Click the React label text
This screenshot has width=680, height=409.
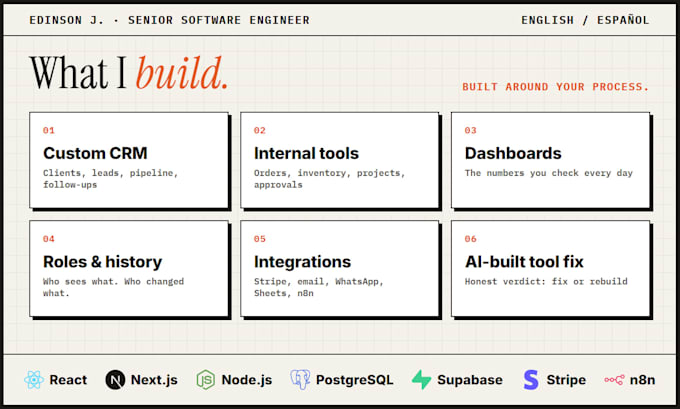[x=68, y=380]
